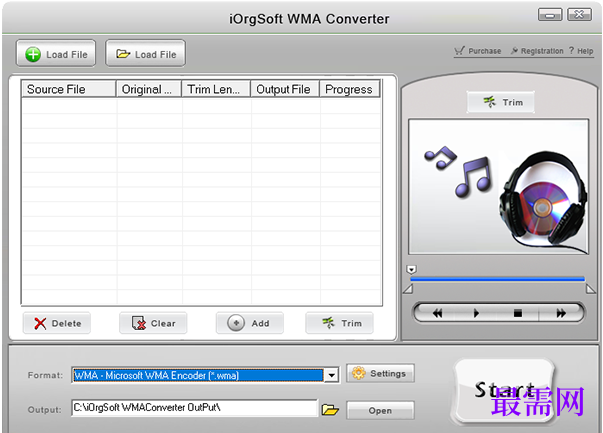
Task: Click the audio preview image area
Action: (x=498, y=187)
